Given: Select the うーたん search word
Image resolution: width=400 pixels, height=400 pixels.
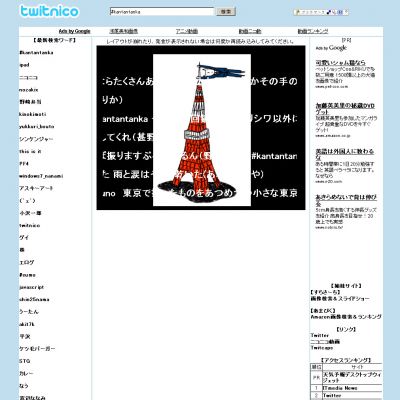Looking at the screenshot, I should tap(29, 312).
